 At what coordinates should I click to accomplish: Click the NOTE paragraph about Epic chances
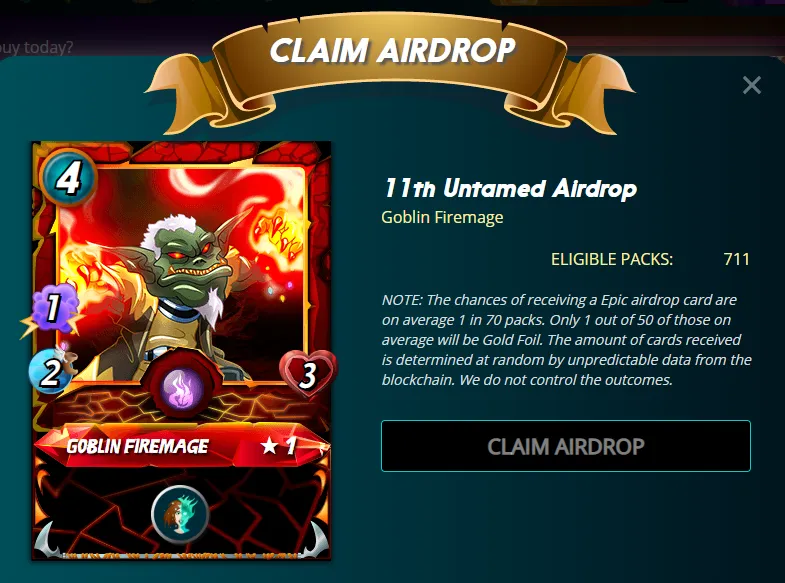click(566, 340)
